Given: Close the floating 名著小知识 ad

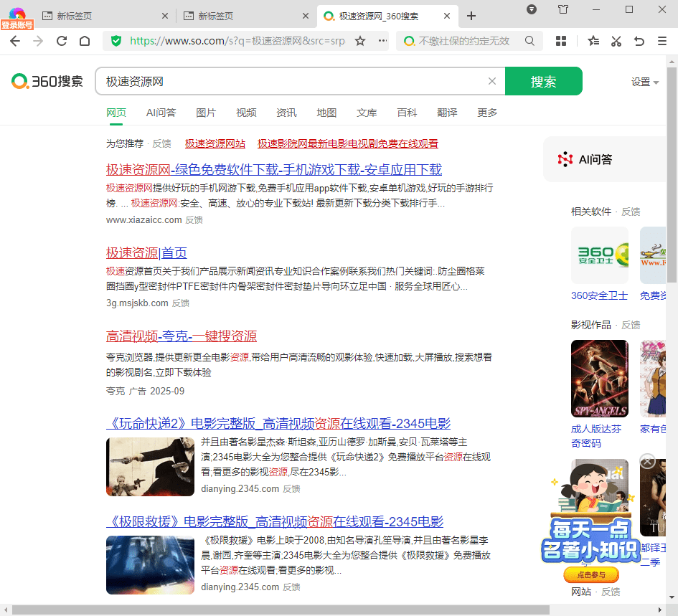Looking at the screenshot, I should [x=647, y=461].
